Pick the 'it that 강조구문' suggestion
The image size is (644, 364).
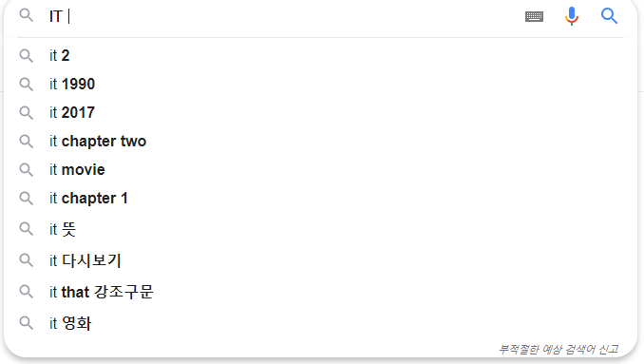(320, 292)
